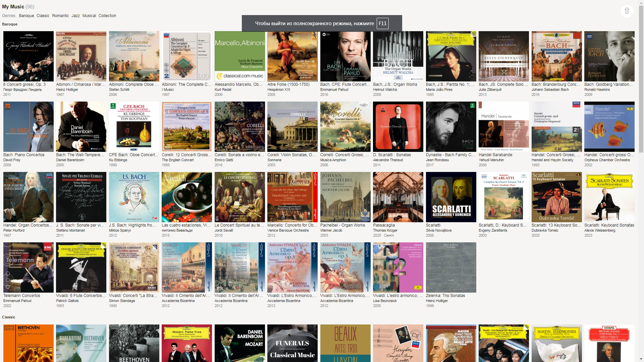Open the Altre Follie (1500-1750) album cover
Image resolution: width=644 pixels, height=362 pixels.
pyautogui.click(x=292, y=56)
